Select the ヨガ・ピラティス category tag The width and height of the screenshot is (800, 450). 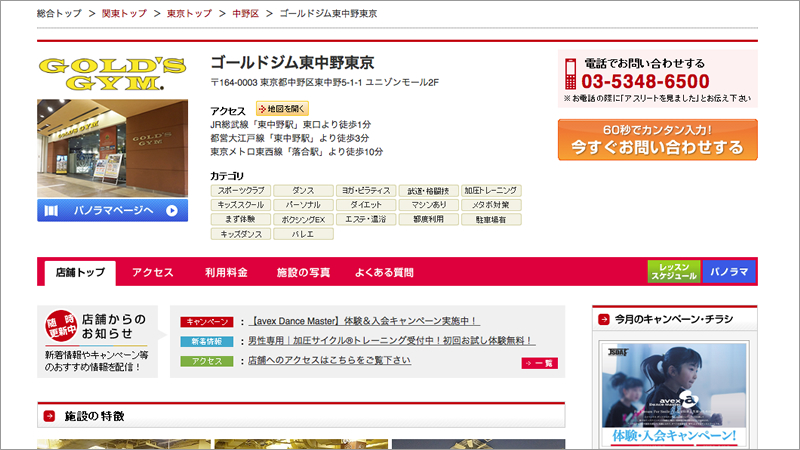366,191
